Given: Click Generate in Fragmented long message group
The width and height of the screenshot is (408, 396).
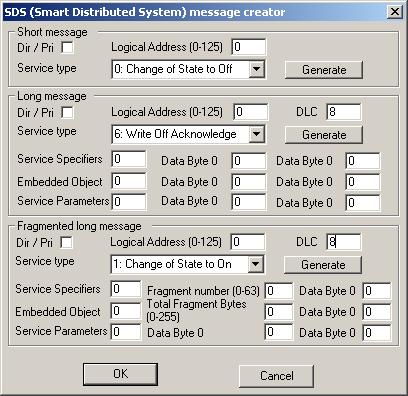Looking at the screenshot, I should pyautogui.click(x=323, y=265).
